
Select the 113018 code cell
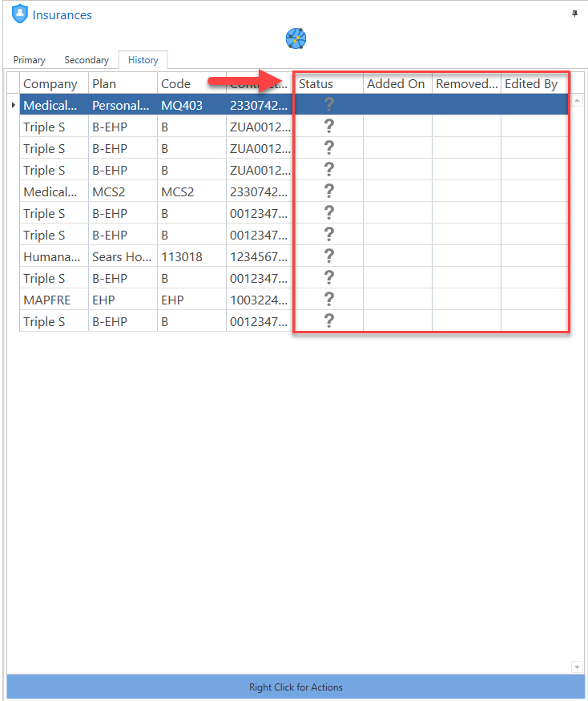point(191,256)
